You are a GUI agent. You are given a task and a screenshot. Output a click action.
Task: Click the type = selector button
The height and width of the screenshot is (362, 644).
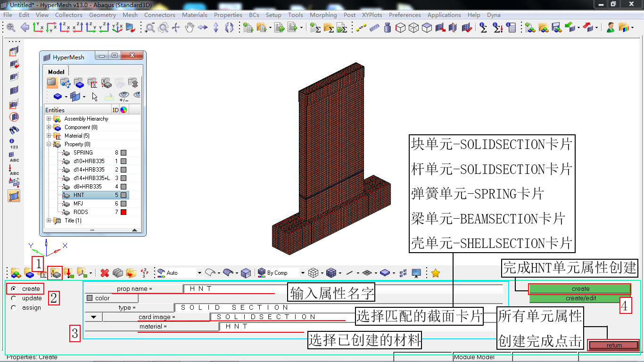pos(129,307)
